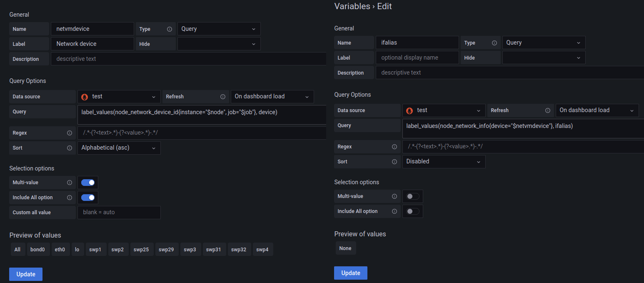Click Update button under netvmdevice preview
The height and width of the screenshot is (283, 644).
pos(26,274)
